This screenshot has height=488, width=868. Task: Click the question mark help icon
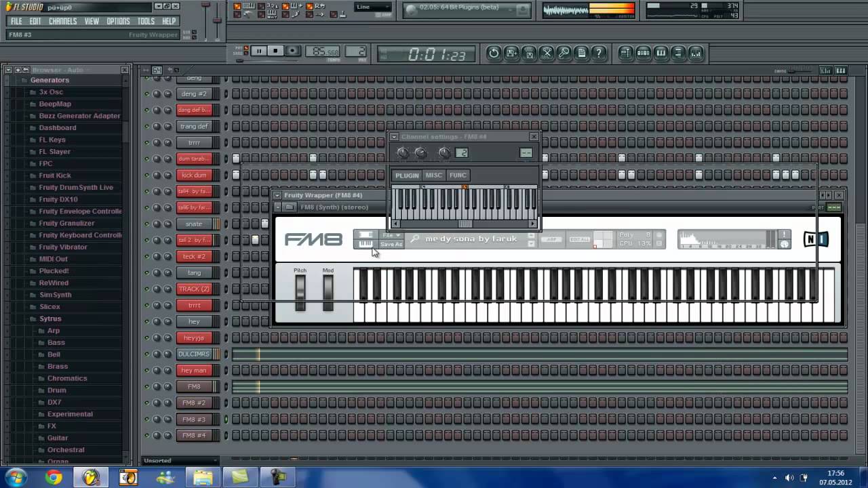pos(599,53)
